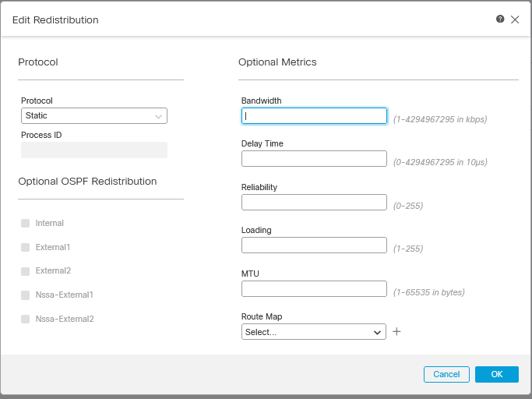Screen dimensions: 532x399
Task: Select the Route Map label
Action: click(x=262, y=316)
